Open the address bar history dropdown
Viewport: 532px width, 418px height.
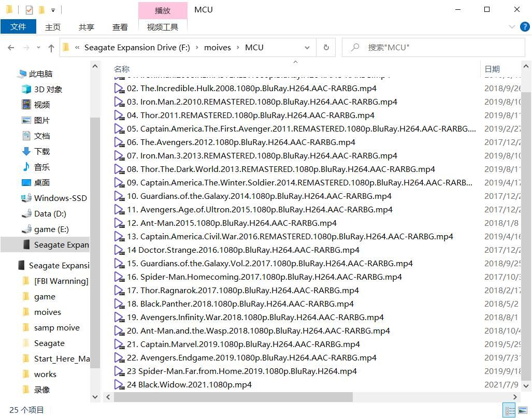click(x=307, y=48)
